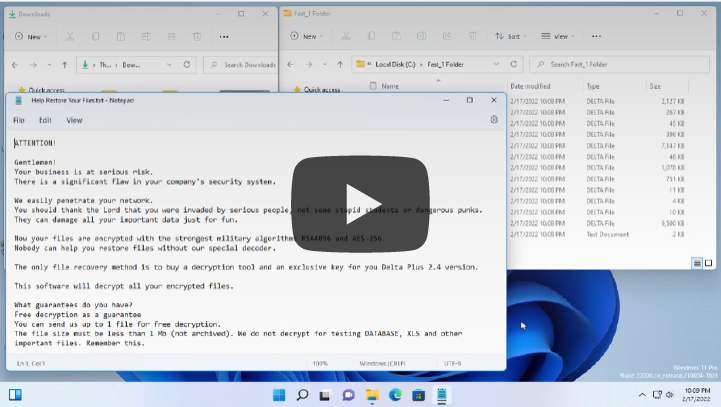Screen dimensions: 721x407
Task: Click New button in Downloads window
Action: pyautogui.click(x=31, y=36)
